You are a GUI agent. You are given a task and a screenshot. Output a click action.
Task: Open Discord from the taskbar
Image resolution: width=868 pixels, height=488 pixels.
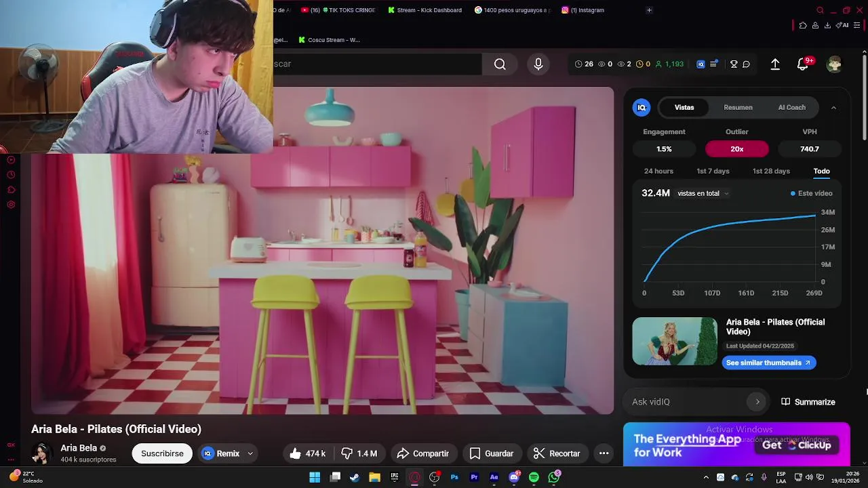514,477
